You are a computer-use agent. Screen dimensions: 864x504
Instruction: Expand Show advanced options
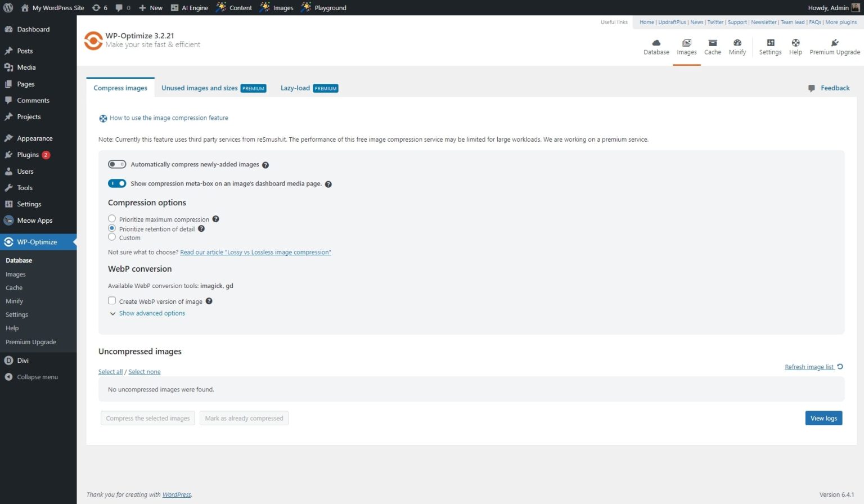(148, 313)
